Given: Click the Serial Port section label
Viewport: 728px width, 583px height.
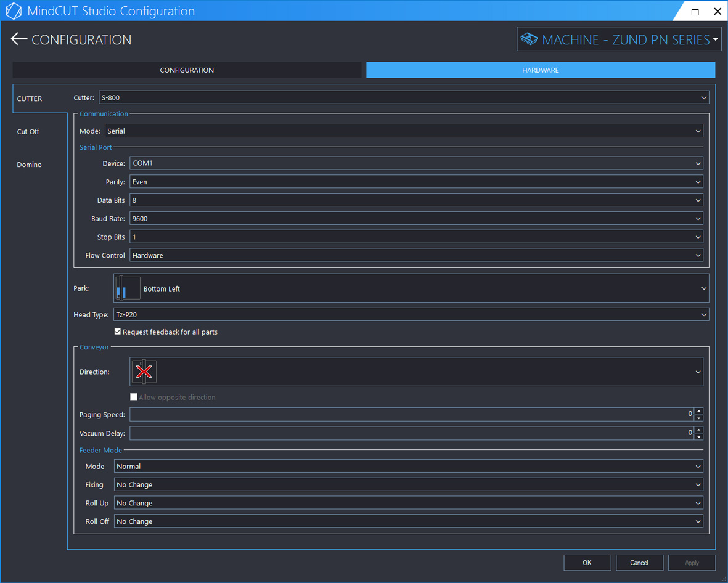Looking at the screenshot, I should pos(96,147).
